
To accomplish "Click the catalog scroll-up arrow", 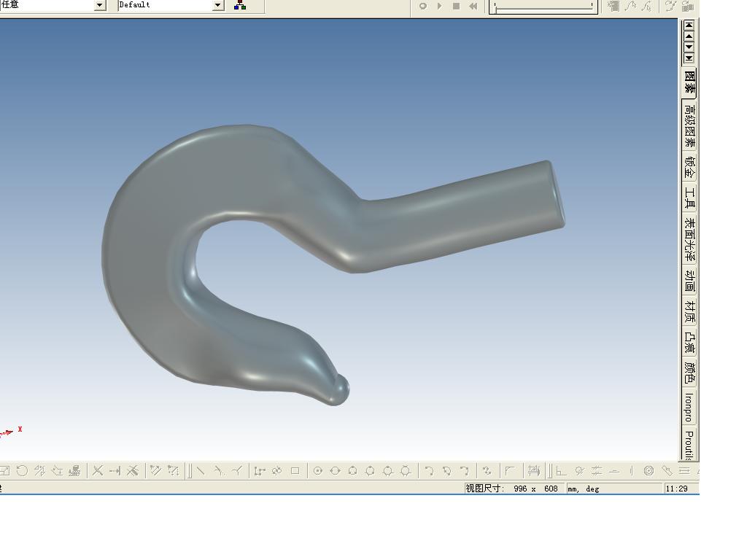I will [689, 36].
